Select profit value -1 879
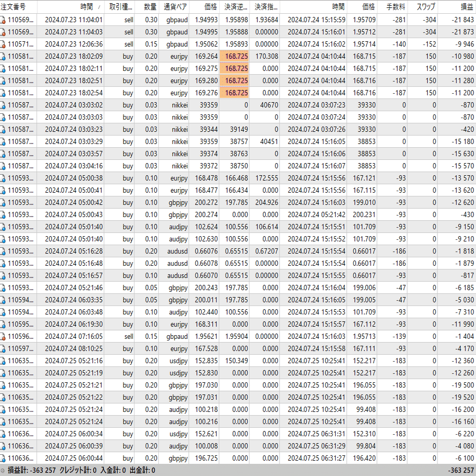 click(464, 264)
